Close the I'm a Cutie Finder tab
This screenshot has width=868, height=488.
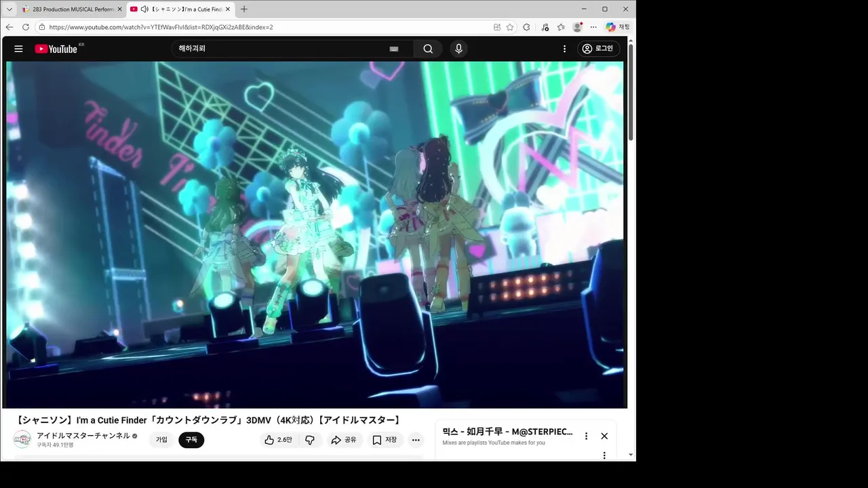click(228, 9)
